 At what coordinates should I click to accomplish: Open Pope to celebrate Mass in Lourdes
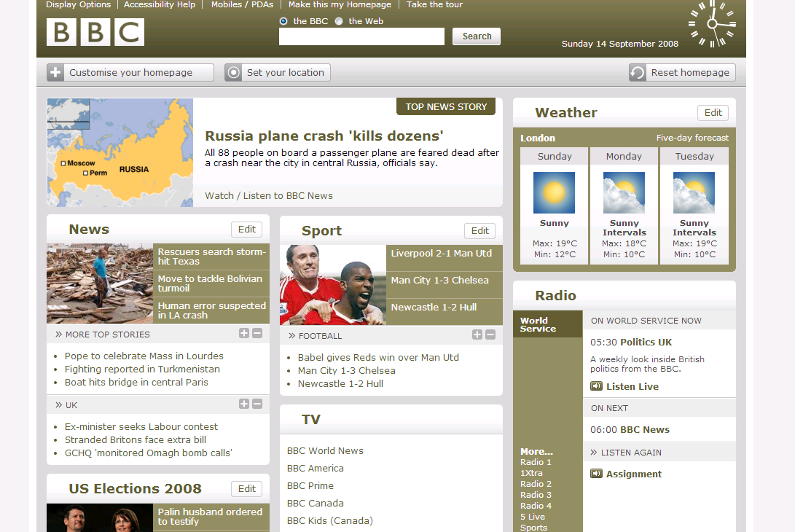pos(144,356)
